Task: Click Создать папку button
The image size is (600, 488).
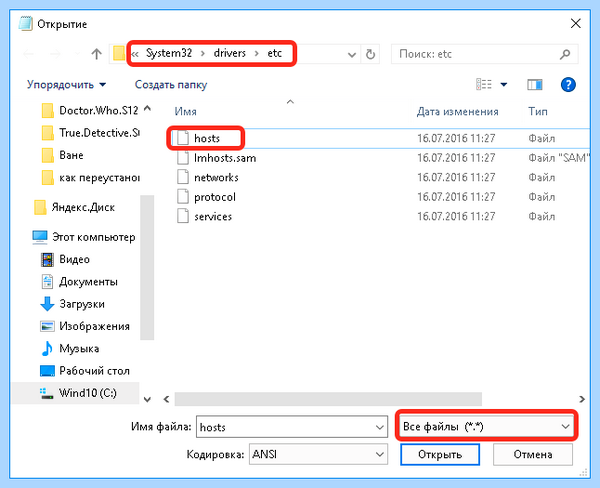Action: click(171, 85)
